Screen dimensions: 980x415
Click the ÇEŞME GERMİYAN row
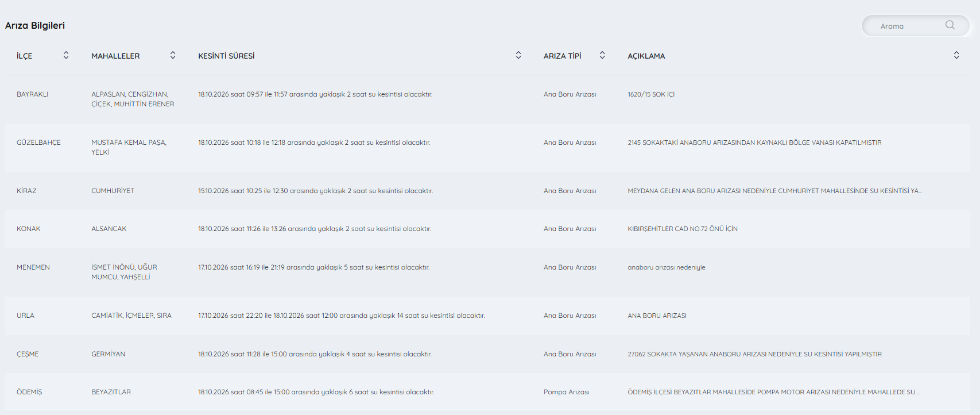pyautogui.click(x=487, y=354)
